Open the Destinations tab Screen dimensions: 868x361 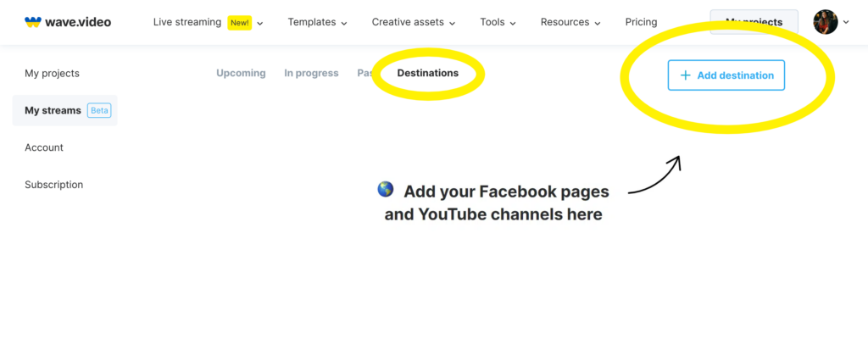(x=427, y=73)
